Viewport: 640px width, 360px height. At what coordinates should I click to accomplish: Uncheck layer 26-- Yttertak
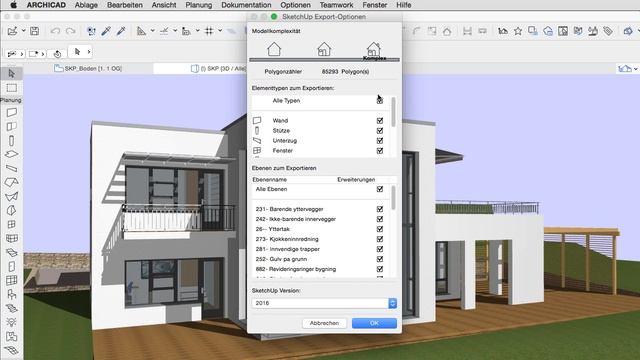click(380, 229)
